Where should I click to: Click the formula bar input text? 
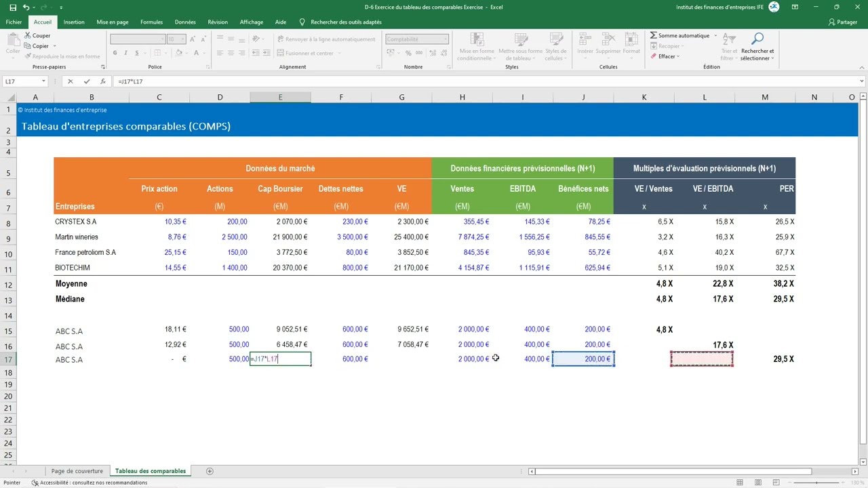click(x=130, y=81)
